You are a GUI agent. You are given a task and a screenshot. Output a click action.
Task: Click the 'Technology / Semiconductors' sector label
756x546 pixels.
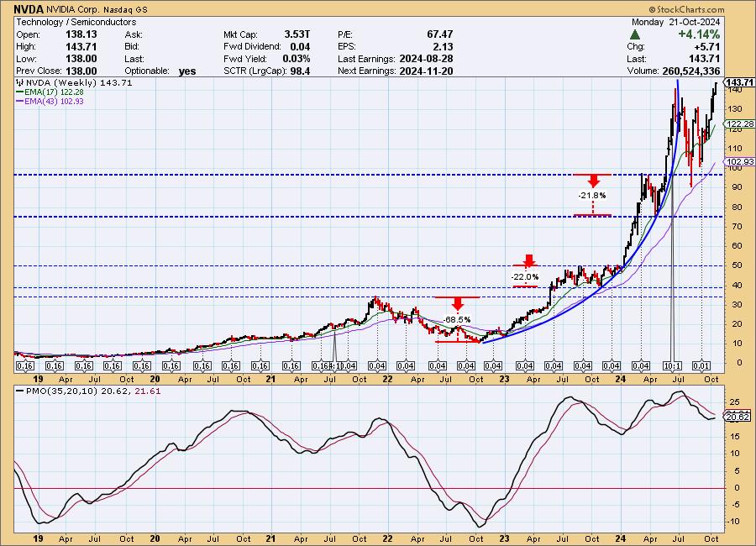tap(76, 22)
